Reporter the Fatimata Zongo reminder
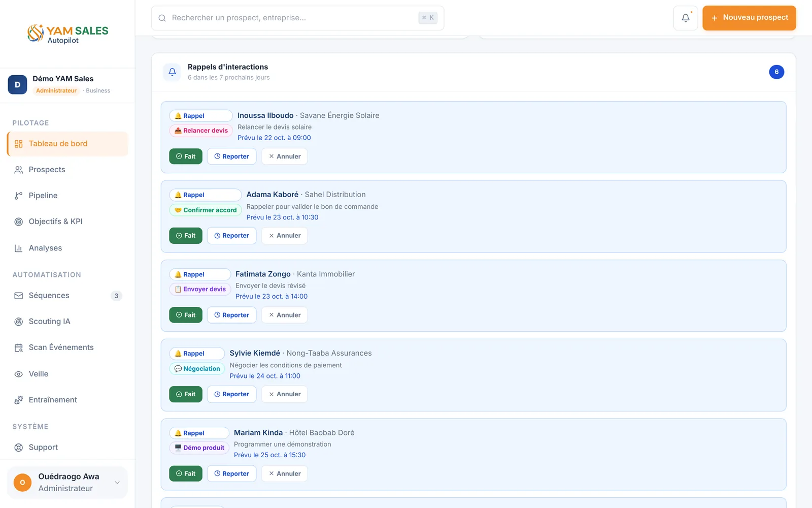Image resolution: width=812 pixels, height=508 pixels. coord(231,315)
